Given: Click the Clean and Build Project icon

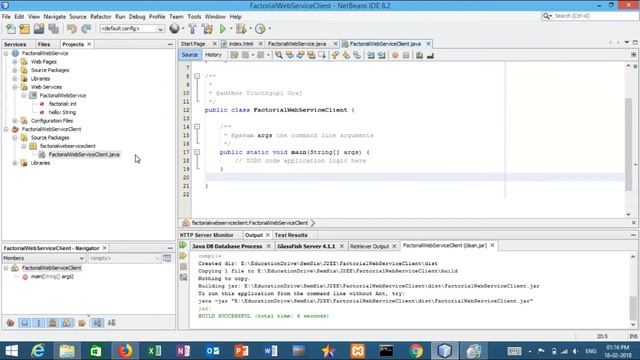Looking at the screenshot, I should [x=207, y=29].
